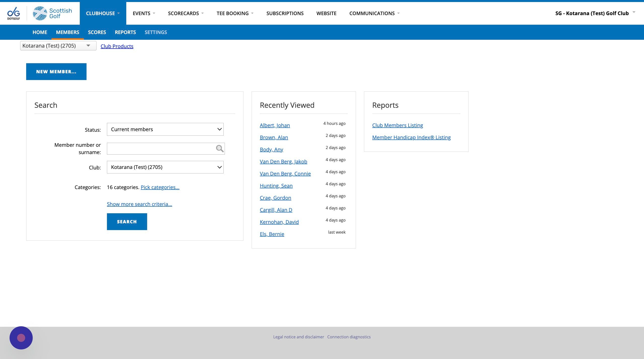Open the Club Products link

117,46
